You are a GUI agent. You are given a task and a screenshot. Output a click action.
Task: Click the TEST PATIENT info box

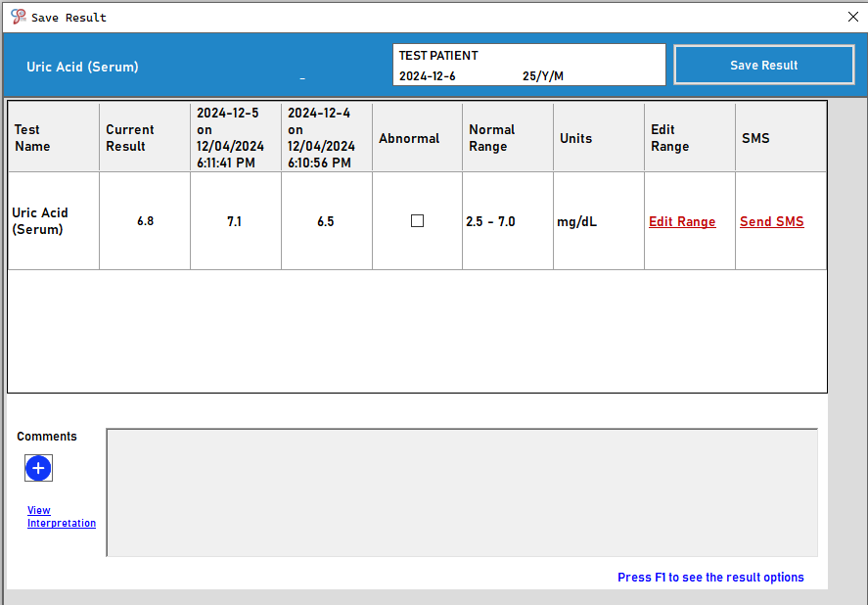[x=528, y=65]
